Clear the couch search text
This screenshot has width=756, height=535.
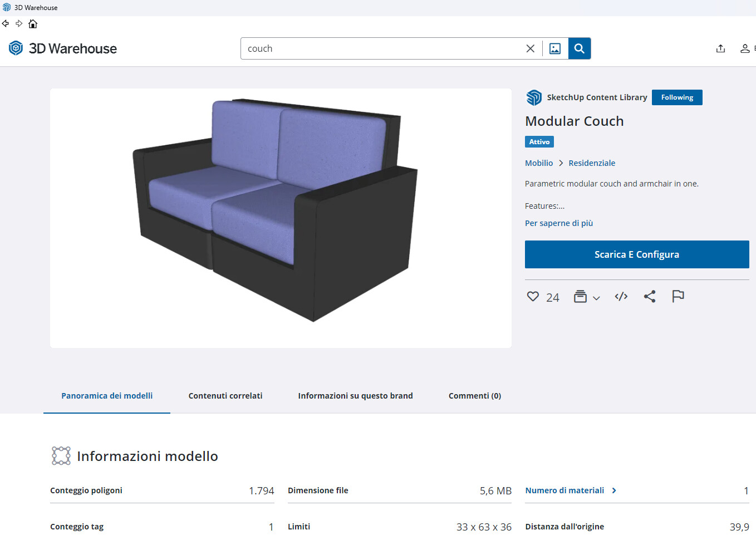coord(530,48)
